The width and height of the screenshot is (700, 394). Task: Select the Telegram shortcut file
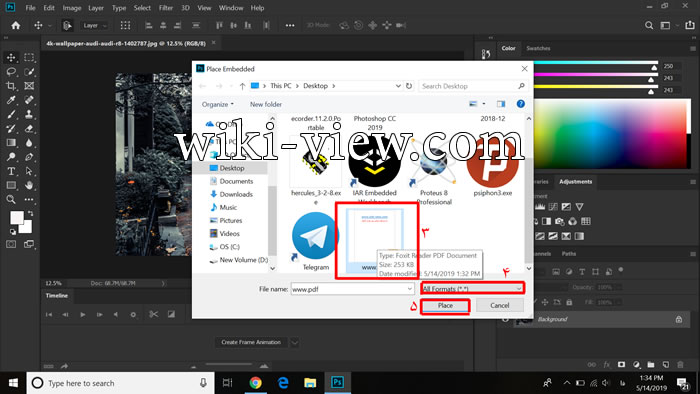(x=315, y=242)
